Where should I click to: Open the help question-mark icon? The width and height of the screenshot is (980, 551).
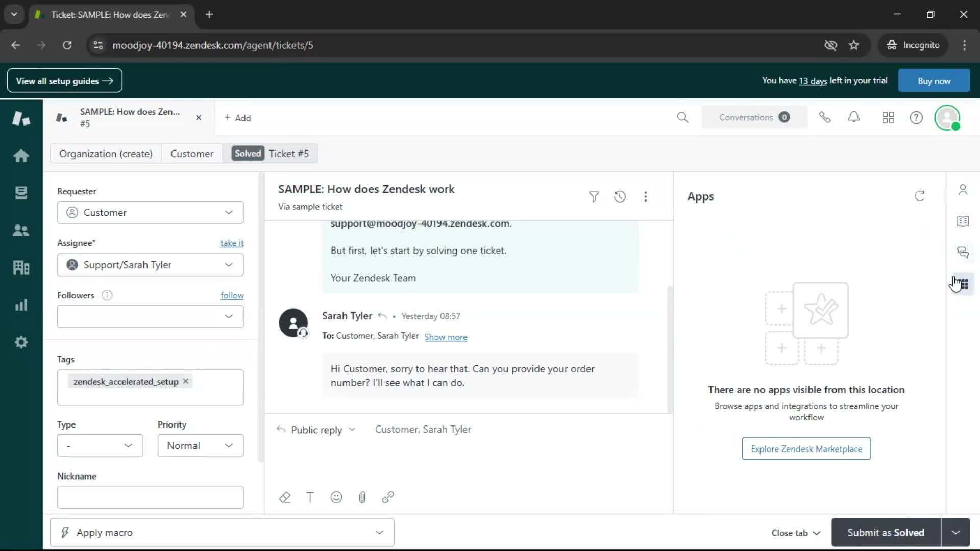(x=916, y=118)
